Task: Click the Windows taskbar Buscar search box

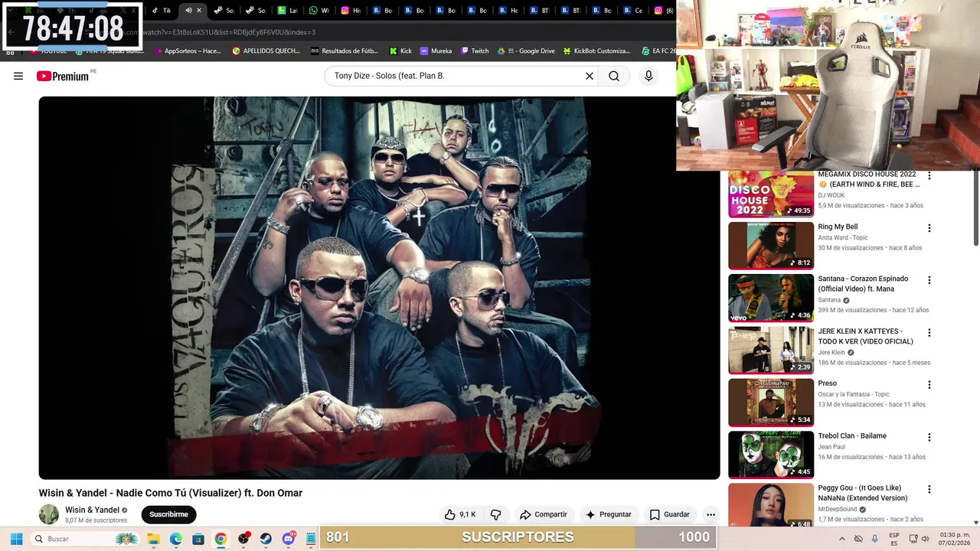Action: click(x=85, y=539)
